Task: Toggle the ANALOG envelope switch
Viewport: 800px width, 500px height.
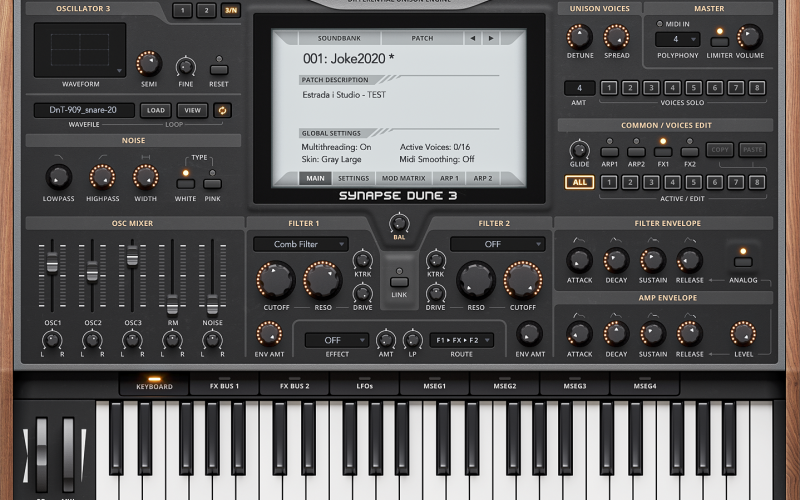Action: tap(743, 262)
